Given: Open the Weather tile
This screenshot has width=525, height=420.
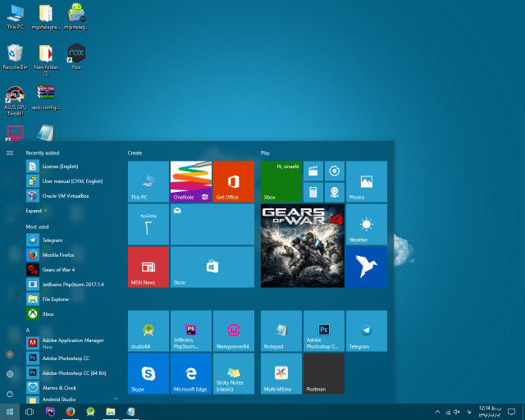Looking at the screenshot, I should [366, 224].
